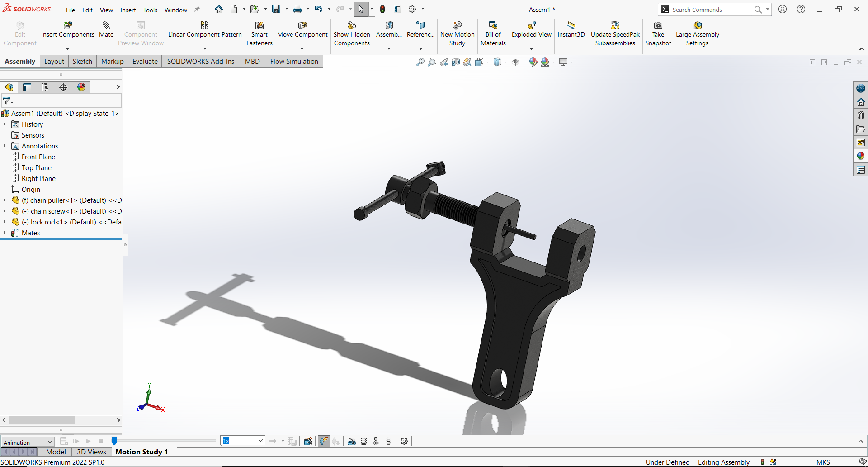The image size is (868, 467).
Task: Open Animation study type dropdown
Action: point(28,442)
